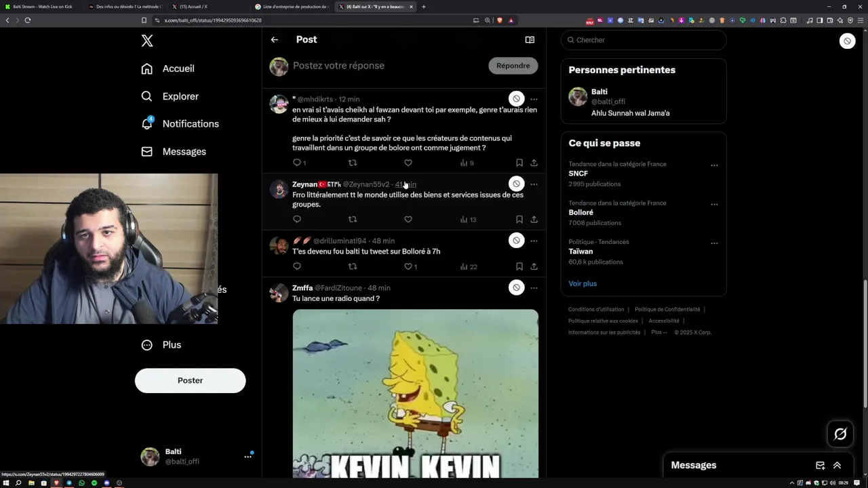Go back with the Post arrow
868x488 pixels.
point(275,40)
